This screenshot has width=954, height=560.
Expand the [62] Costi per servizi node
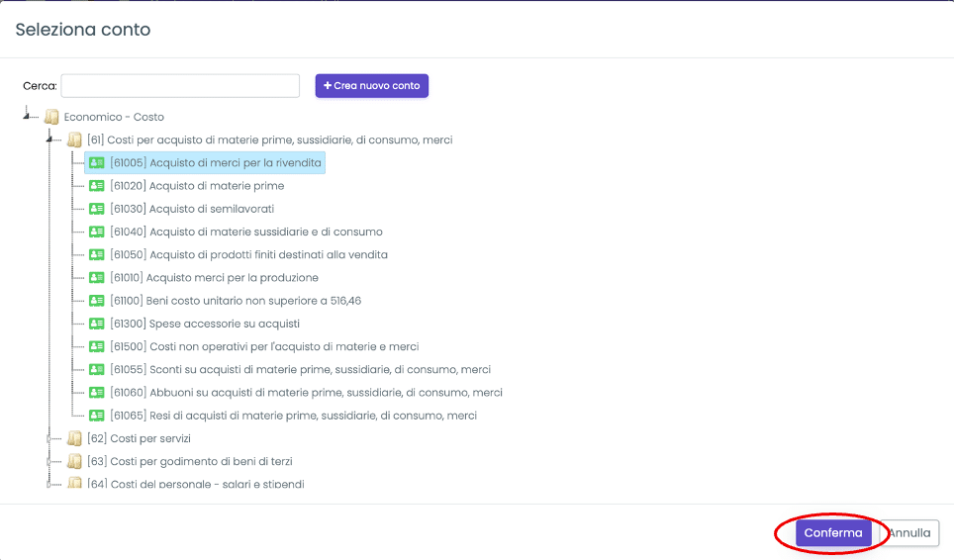click(49, 438)
